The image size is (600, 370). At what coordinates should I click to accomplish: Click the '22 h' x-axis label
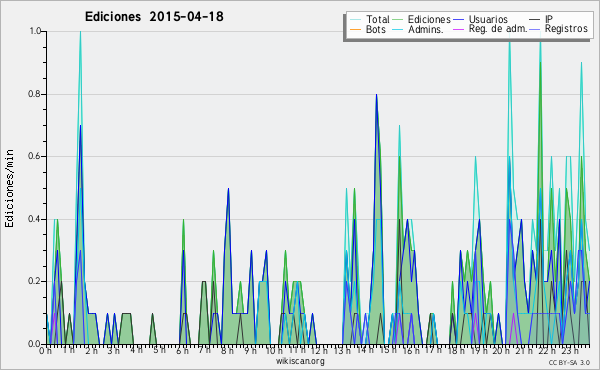pyautogui.click(x=546, y=350)
